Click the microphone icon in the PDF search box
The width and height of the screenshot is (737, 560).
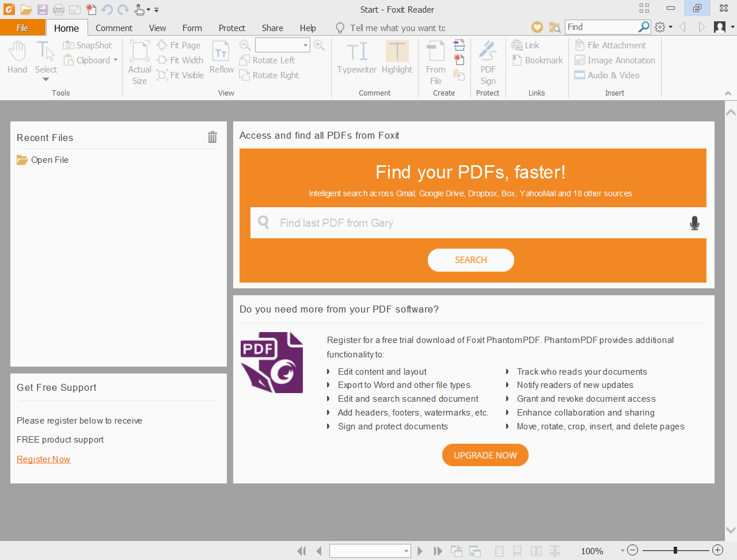695,223
